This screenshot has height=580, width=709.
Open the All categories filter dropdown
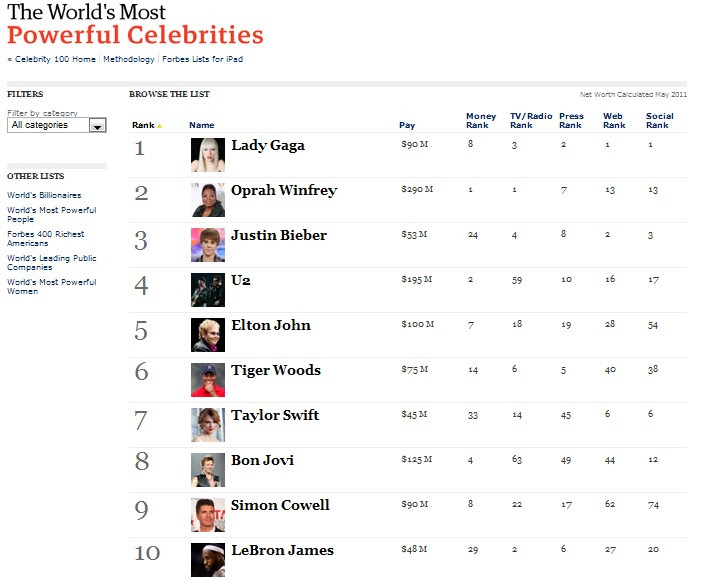(57, 125)
